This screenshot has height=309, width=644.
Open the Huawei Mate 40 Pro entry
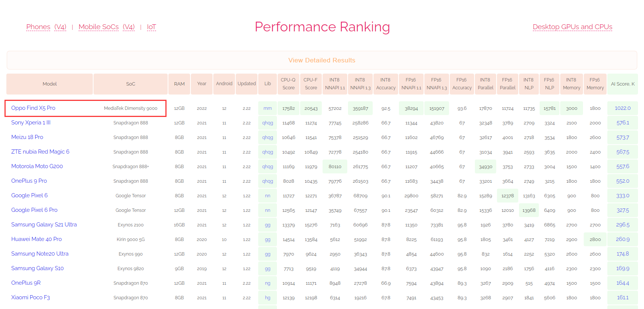[36, 239]
